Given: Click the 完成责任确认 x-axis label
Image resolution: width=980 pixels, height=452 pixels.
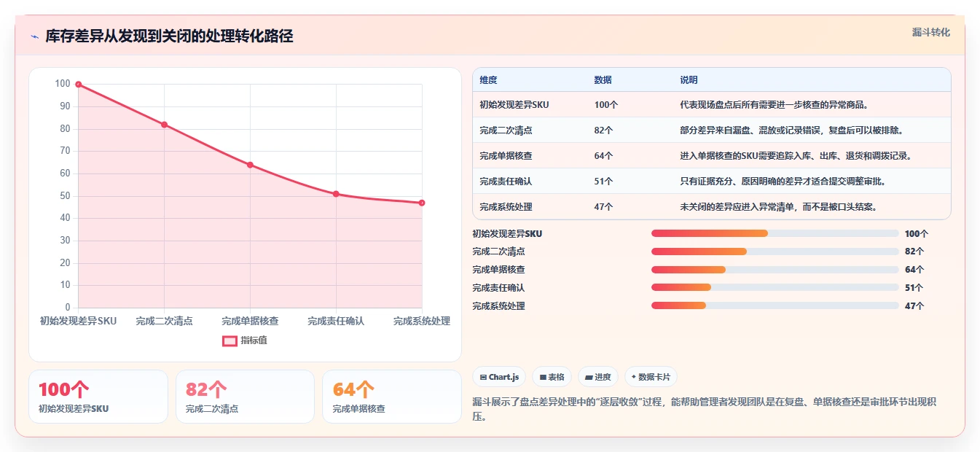Looking at the screenshot, I should [x=336, y=321].
